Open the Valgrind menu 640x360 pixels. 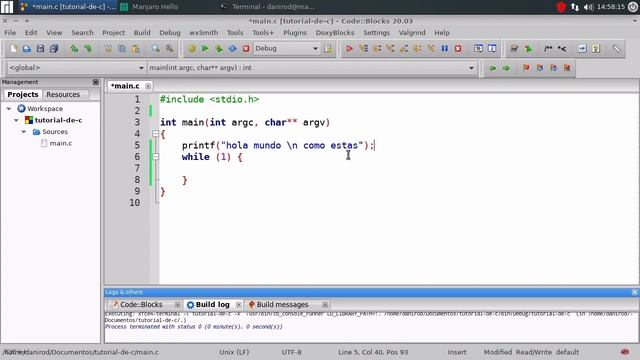click(x=412, y=33)
